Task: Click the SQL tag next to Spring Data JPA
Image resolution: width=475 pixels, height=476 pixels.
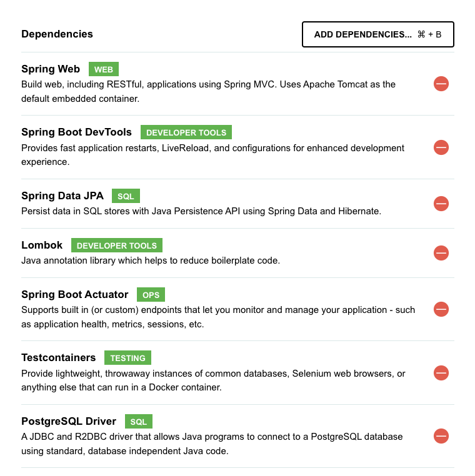Action: coord(126,196)
